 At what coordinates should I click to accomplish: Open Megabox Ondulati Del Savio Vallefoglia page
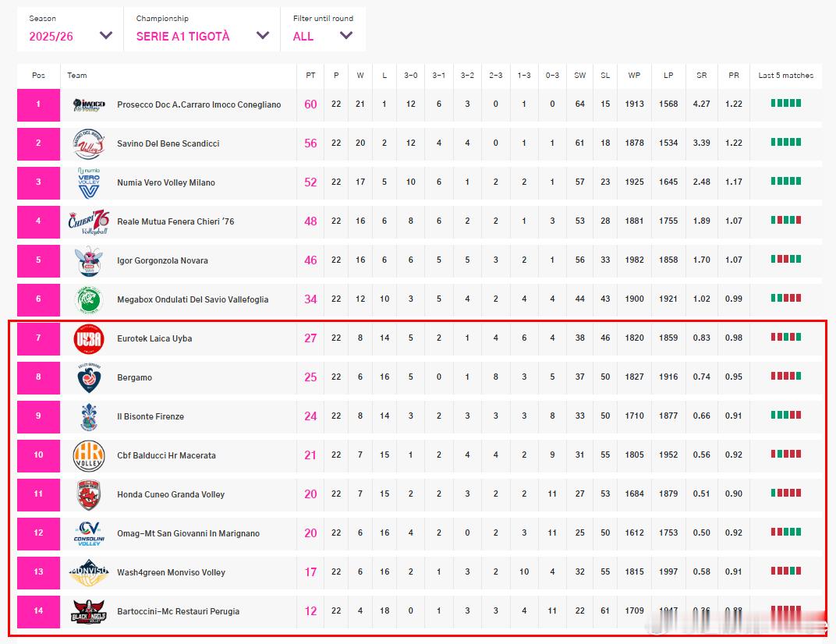pos(193,299)
